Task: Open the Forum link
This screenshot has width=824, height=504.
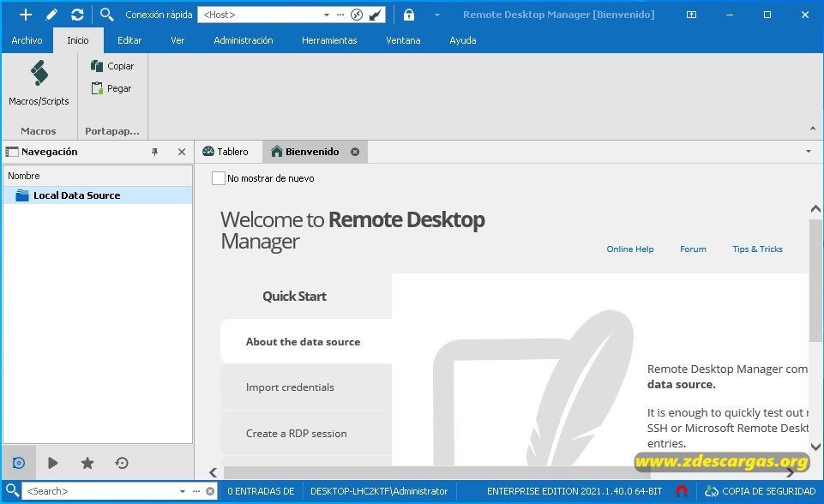Action: click(693, 249)
